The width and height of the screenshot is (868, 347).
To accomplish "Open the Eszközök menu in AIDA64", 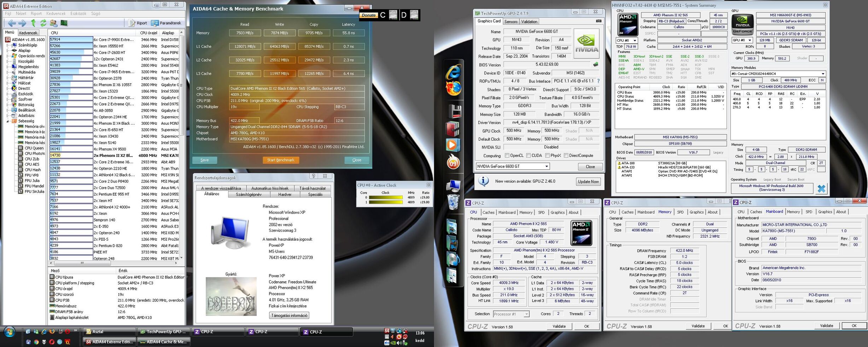I will tap(78, 13).
